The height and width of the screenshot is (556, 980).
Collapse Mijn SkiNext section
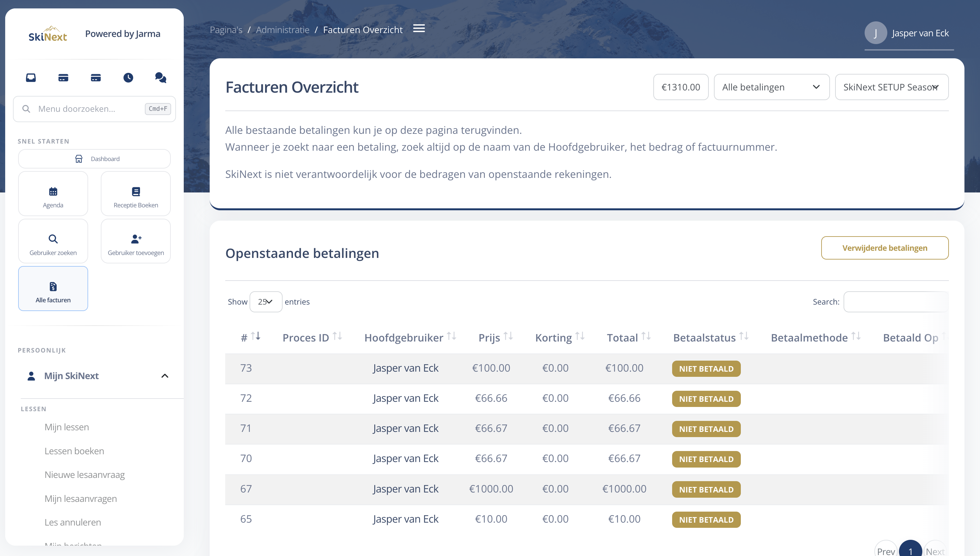pyautogui.click(x=165, y=376)
